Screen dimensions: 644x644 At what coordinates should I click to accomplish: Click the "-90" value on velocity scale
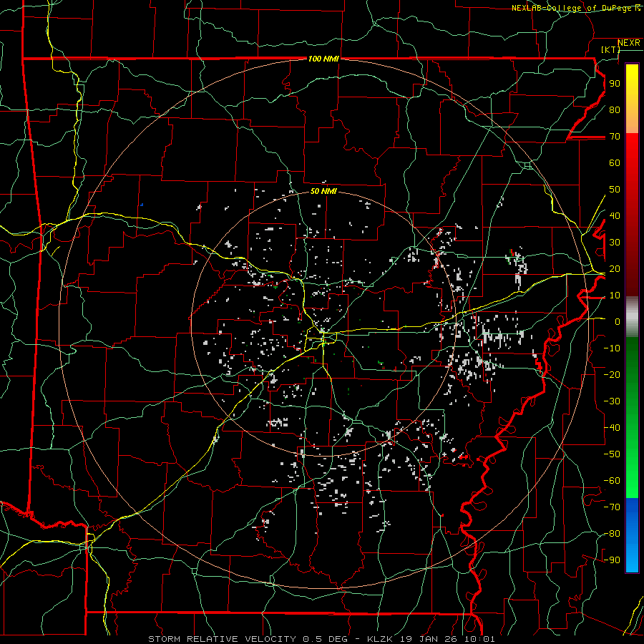[612, 560]
